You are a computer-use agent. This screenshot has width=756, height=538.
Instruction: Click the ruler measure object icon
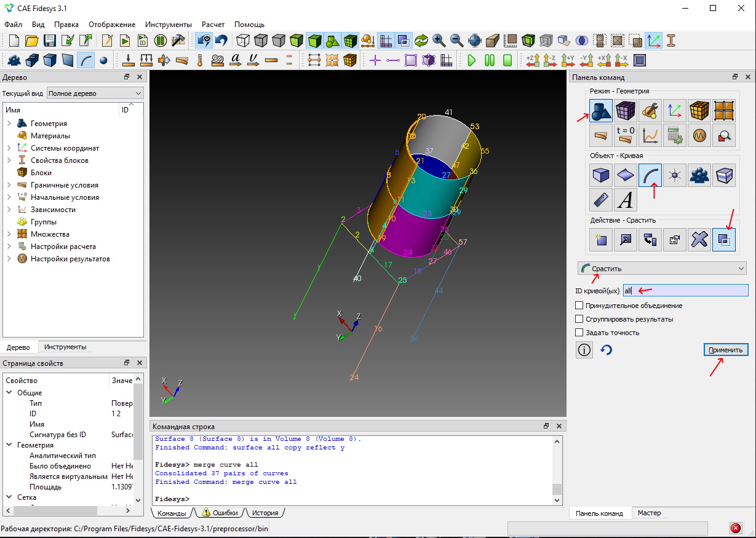[600, 200]
